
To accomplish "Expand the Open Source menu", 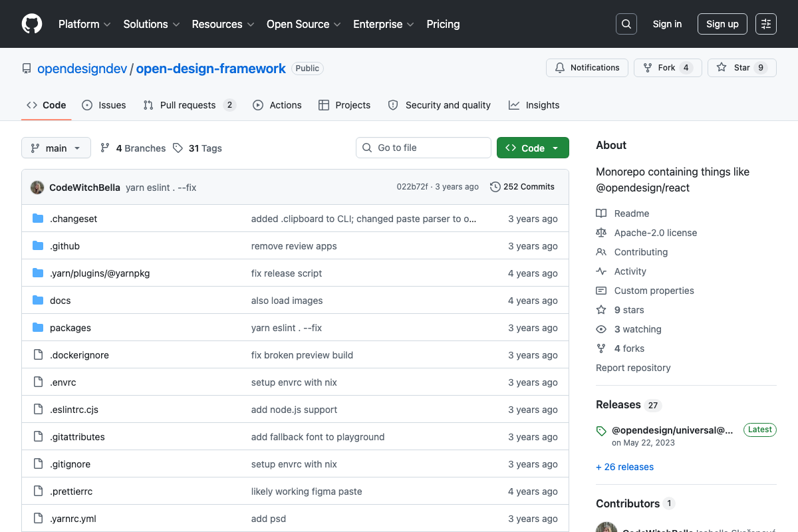I will click(304, 24).
